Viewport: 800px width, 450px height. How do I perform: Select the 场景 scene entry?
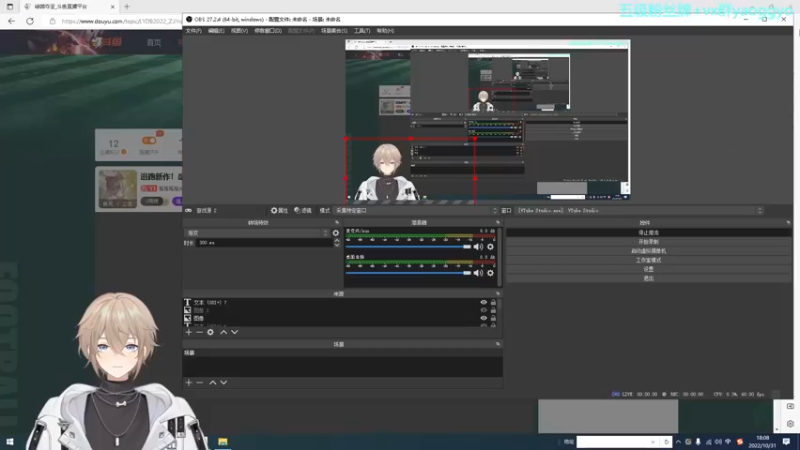point(342,353)
